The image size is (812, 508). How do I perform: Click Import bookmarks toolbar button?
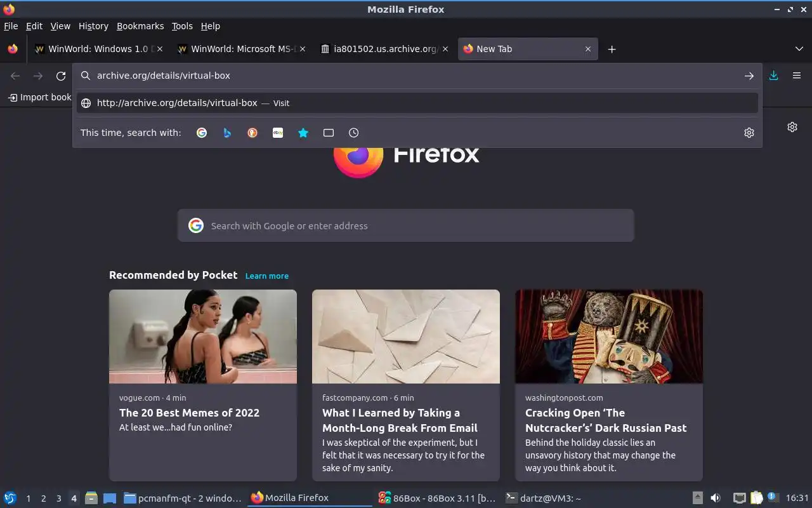(39, 97)
